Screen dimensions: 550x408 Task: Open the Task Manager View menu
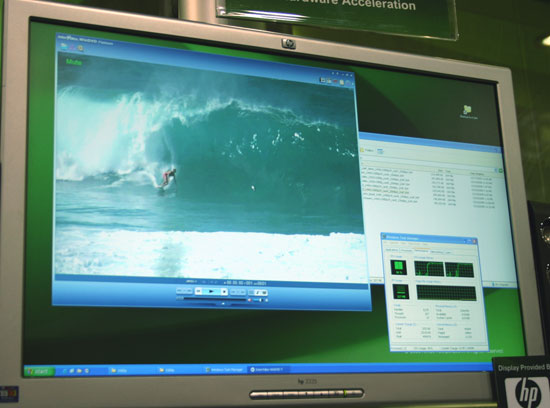403,243
